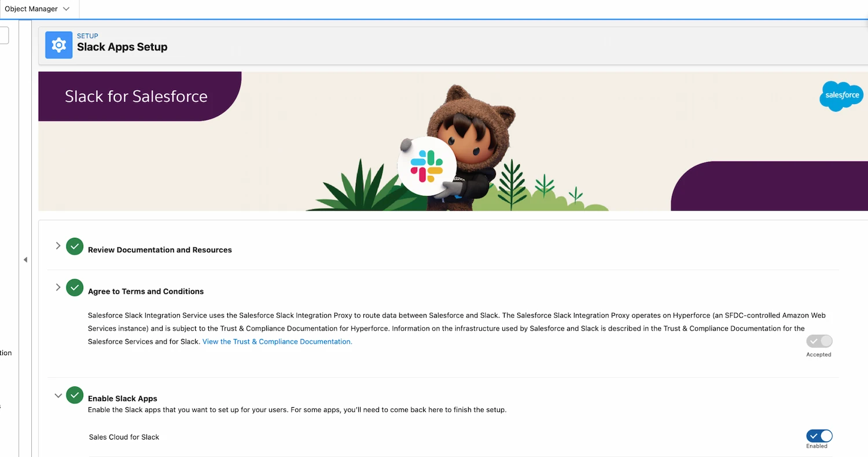Image resolution: width=868 pixels, height=457 pixels.
Task: Collapse the left sidebar with the arrow handle
Action: [25, 260]
